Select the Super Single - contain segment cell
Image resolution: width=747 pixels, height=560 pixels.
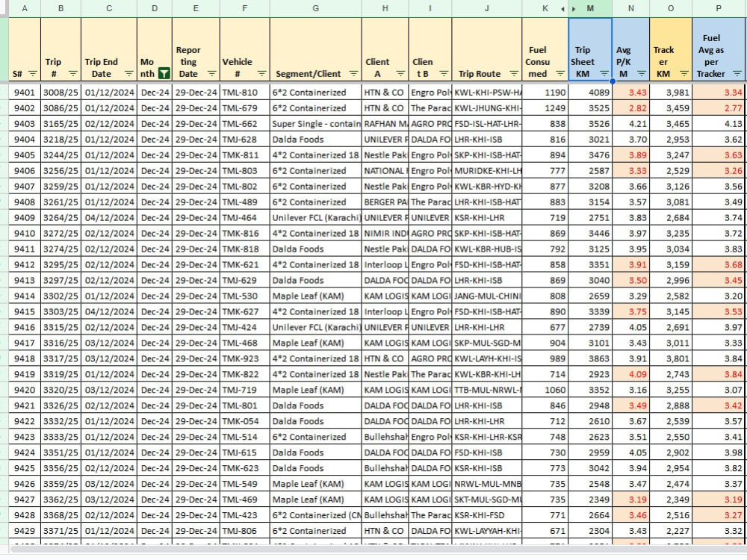click(316, 124)
